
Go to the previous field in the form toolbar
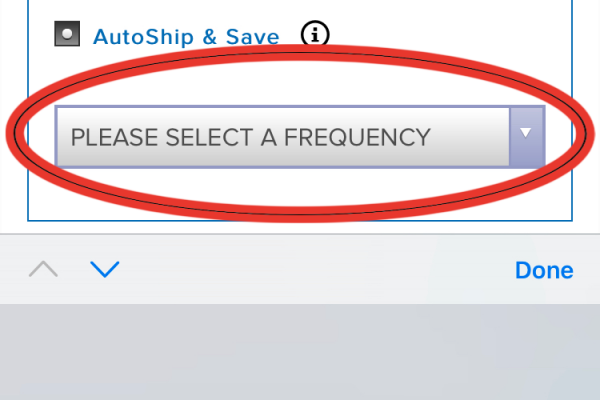click(45, 270)
